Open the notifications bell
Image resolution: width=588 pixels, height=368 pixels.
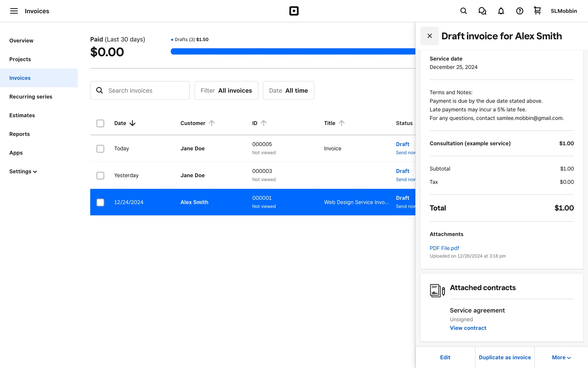(501, 11)
